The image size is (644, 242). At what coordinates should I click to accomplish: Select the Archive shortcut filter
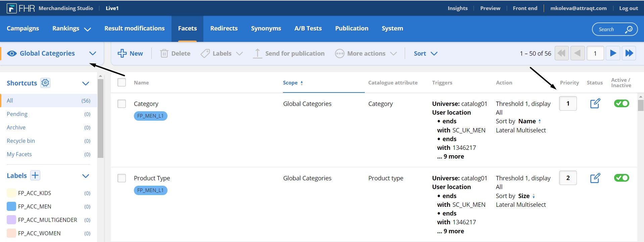(x=49, y=127)
